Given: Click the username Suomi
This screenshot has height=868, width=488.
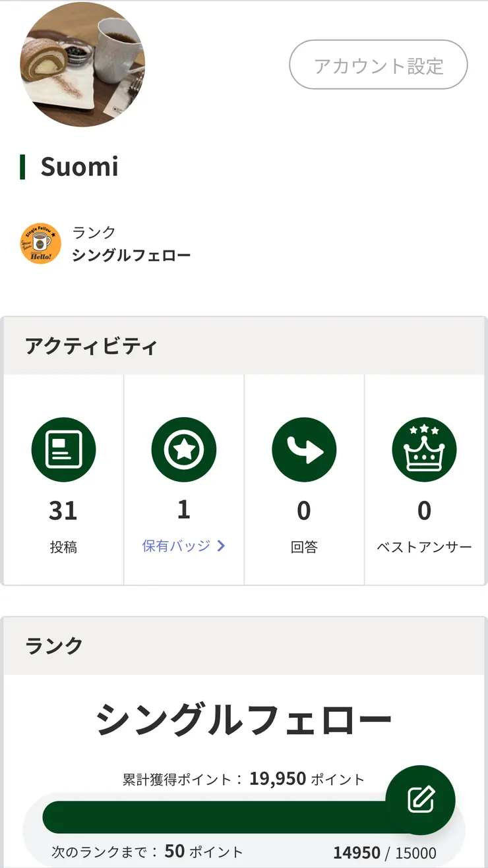Looking at the screenshot, I should coord(79,167).
